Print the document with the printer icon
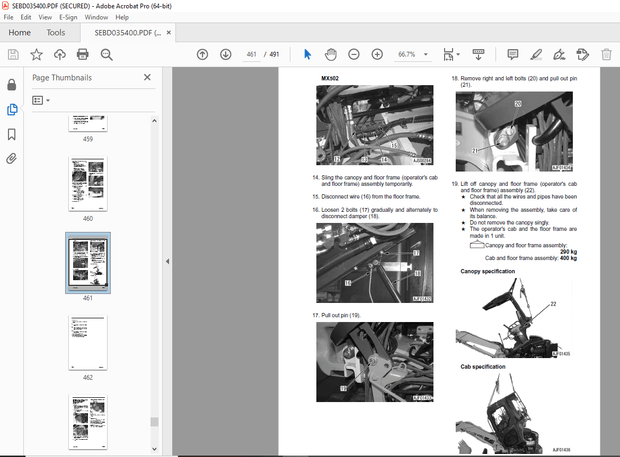 (83, 54)
